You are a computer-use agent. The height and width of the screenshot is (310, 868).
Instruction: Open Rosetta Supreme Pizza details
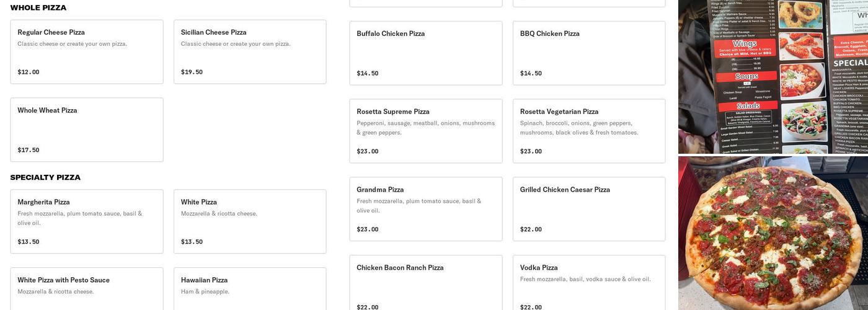pyautogui.click(x=426, y=131)
